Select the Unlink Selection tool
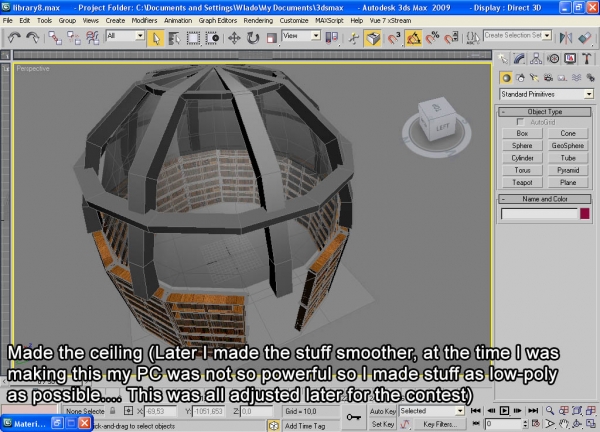 [x=73, y=37]
